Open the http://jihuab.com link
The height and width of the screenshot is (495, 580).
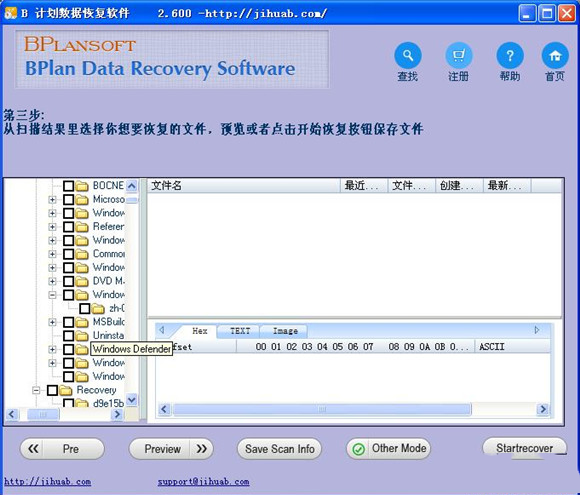pos(47,482)
